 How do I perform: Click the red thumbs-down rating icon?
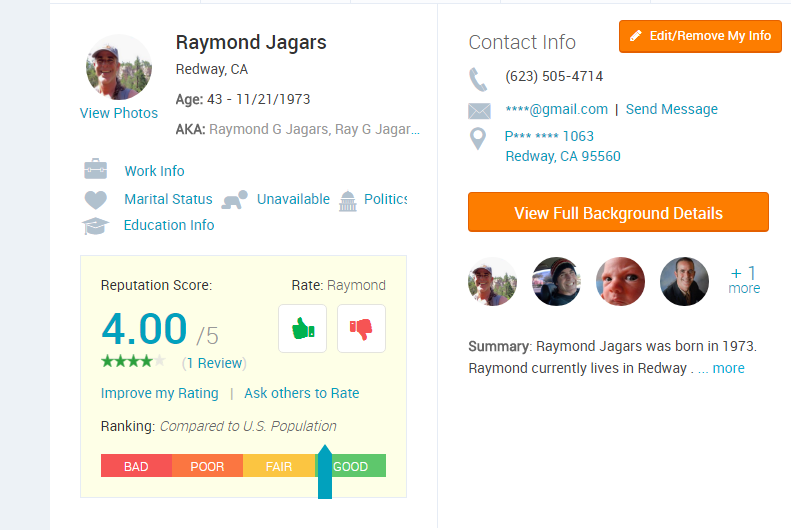pos(361,328)
